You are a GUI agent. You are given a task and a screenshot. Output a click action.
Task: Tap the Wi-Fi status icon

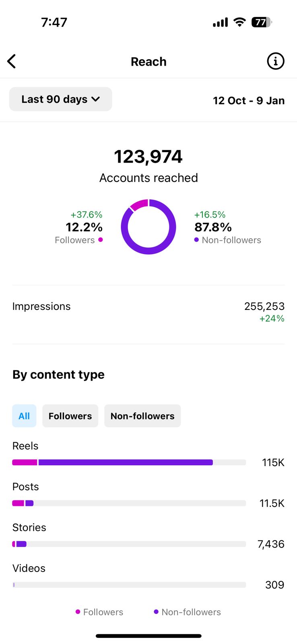pyautogui.click(x=240, y=22)
